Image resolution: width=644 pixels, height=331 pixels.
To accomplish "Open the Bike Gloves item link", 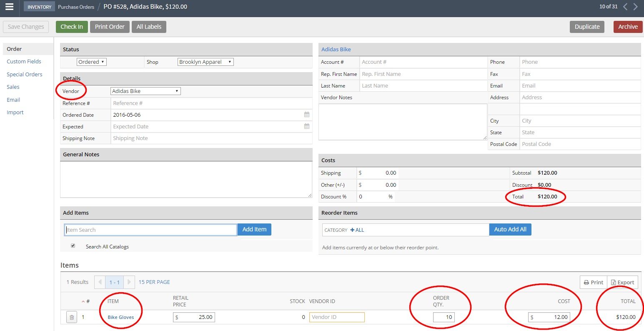I will (121, 317).
